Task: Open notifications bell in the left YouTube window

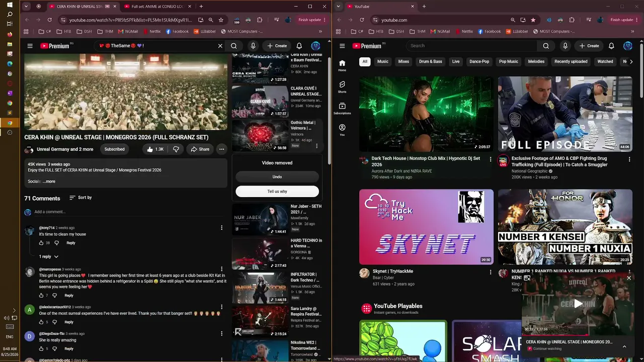Action: tap(299, 46)
